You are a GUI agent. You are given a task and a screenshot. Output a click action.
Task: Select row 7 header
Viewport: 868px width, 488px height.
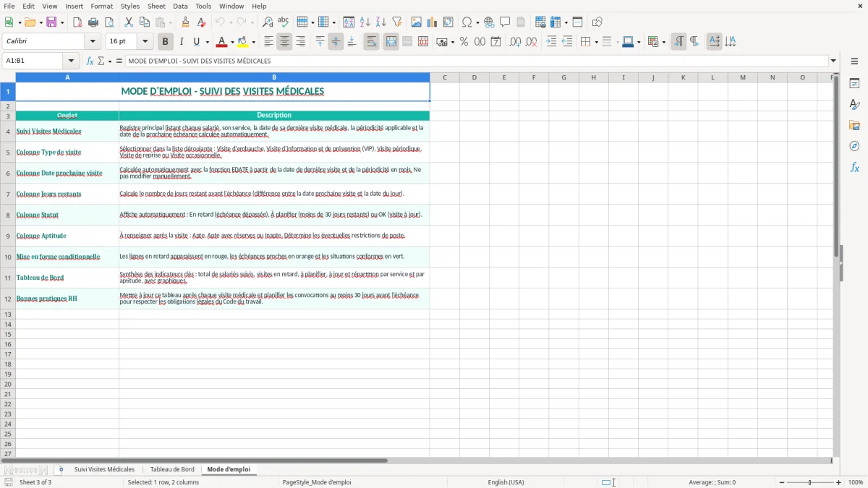(8, 194)
